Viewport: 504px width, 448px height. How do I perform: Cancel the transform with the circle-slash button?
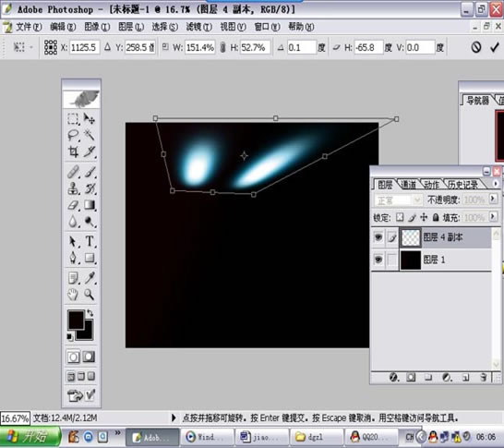(x=476, y=48)
